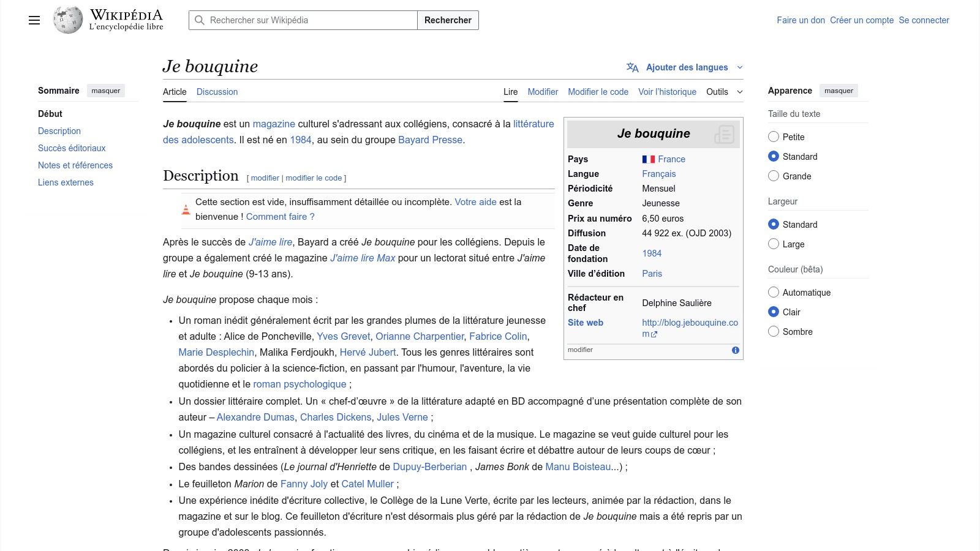Open Modifier le code tab
The image size is (980, 551).
click(598, 92)
